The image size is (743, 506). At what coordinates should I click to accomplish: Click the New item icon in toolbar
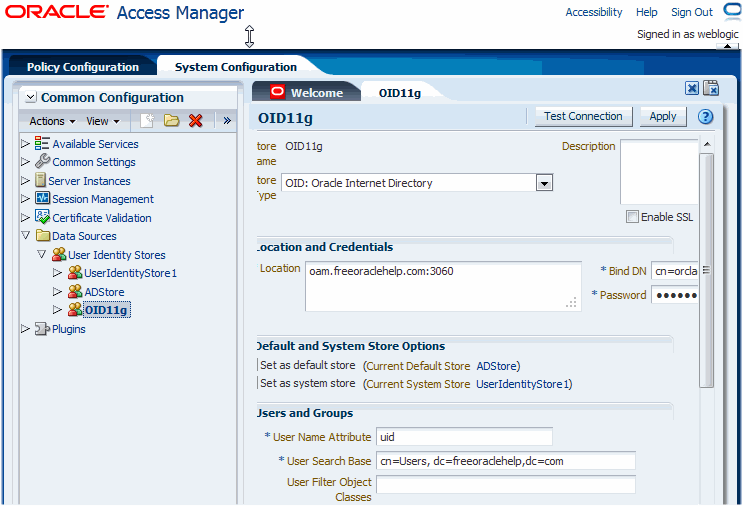(147, 121)
